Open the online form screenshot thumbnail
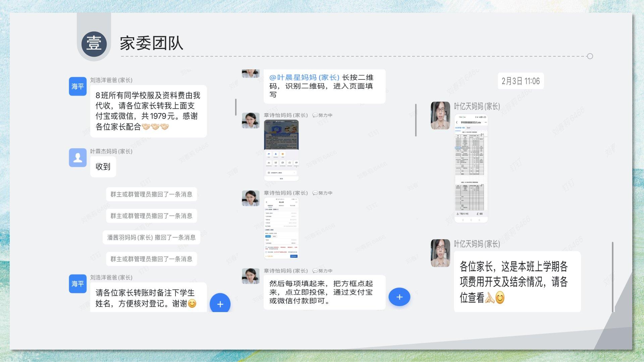This screenshot has width=644, height=362. click(x=281, y=228)
